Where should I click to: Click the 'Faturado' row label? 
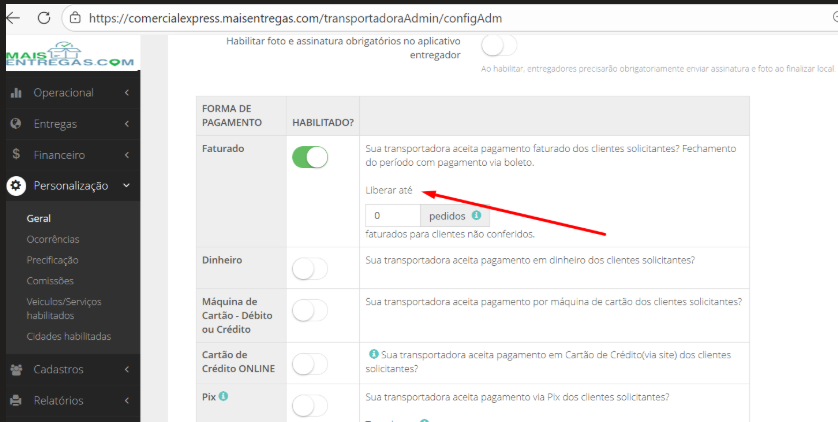coord(223,149)
